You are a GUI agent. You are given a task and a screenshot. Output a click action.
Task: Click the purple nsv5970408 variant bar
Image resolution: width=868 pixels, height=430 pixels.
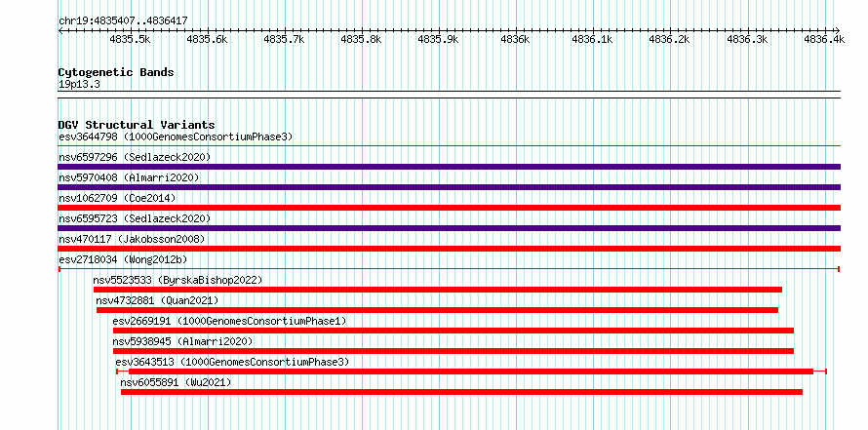tap(450, 187)
